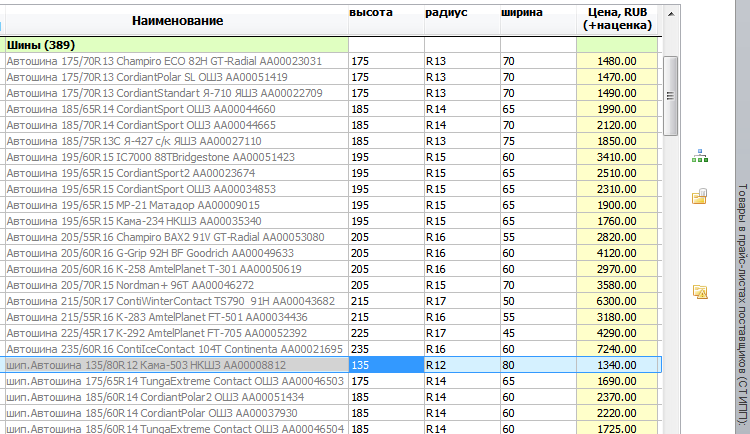Click price cell '2820.00'
Viewport: 750px width, 434px height.
tap(617, 237)
